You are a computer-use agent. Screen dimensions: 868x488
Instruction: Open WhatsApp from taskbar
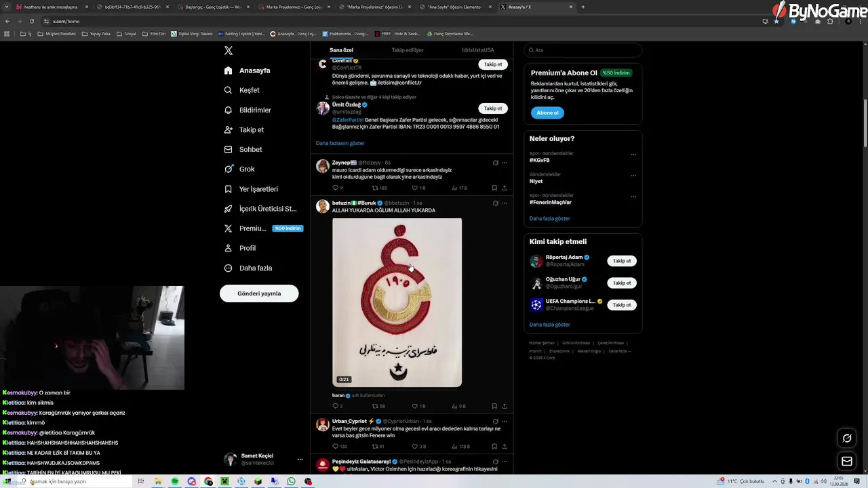[x=291, y=481]
